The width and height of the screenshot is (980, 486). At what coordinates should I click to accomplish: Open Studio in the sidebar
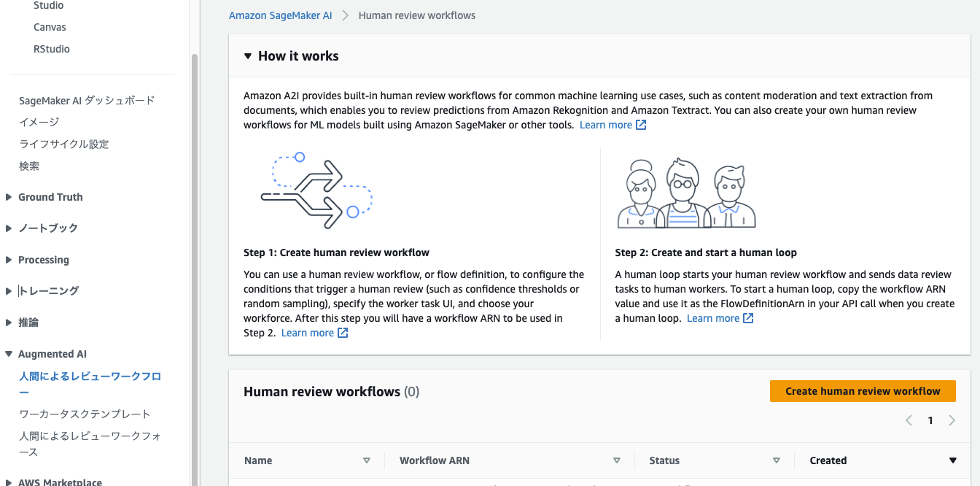[49, 6]
